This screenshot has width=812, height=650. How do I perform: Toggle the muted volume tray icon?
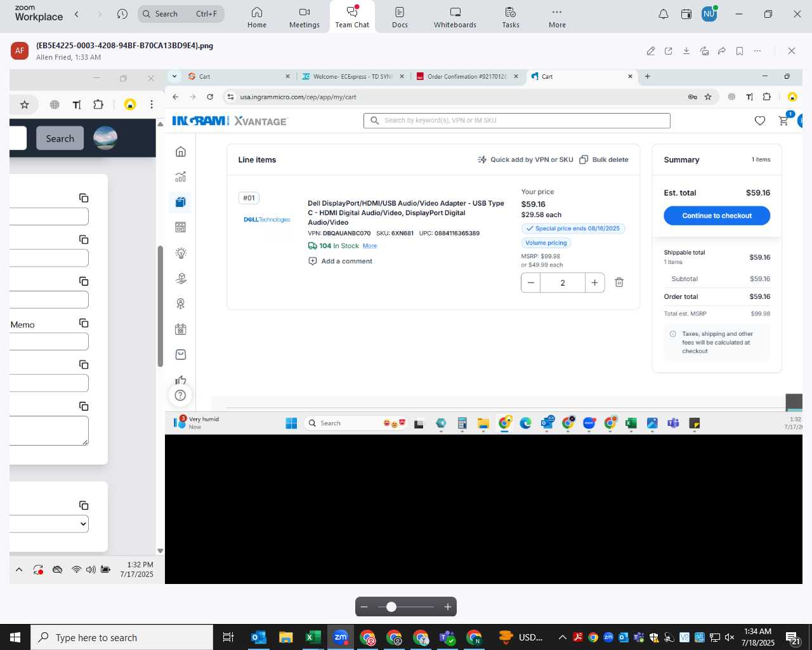[730, 637]
